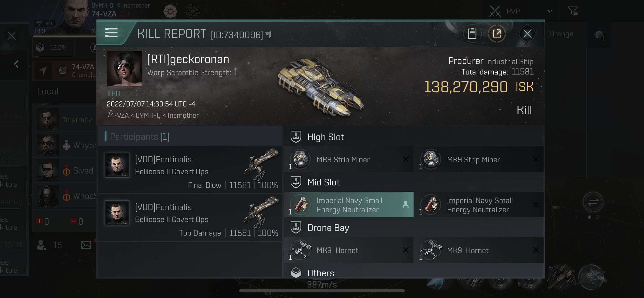Select the Drone Bay section header
The width and height of the screenshot is (644, 298).
(x=328, y=228)
